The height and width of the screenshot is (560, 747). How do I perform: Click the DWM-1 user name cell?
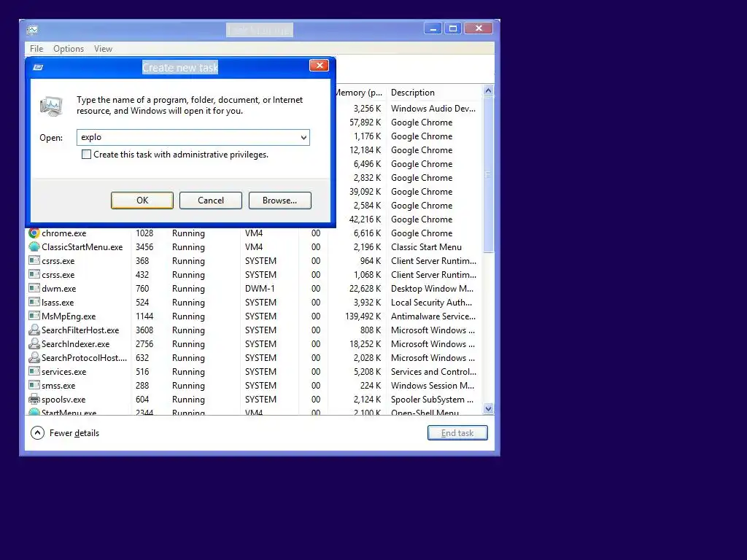[260, 289]
